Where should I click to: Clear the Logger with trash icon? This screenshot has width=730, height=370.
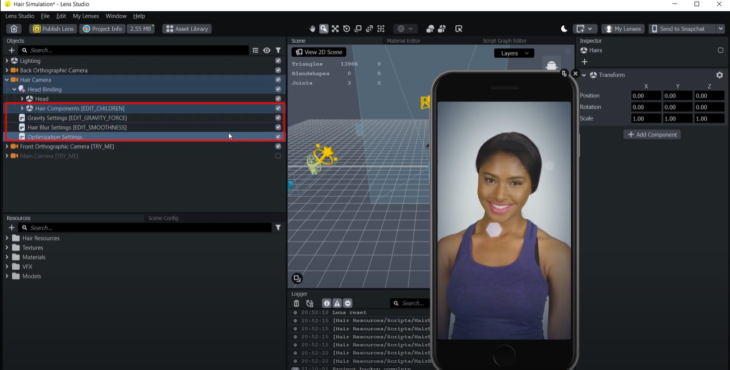pyautogui.click(x=297, y=303)
